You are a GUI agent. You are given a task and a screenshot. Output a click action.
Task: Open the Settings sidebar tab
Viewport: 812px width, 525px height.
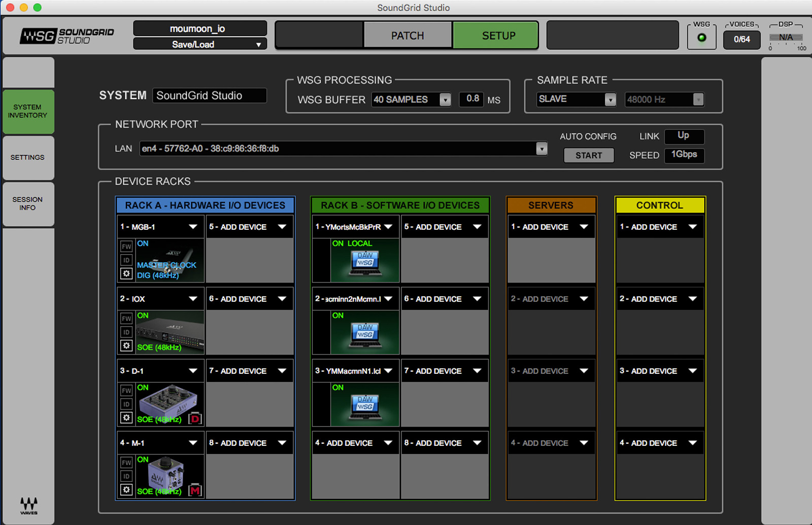point(28,158)
